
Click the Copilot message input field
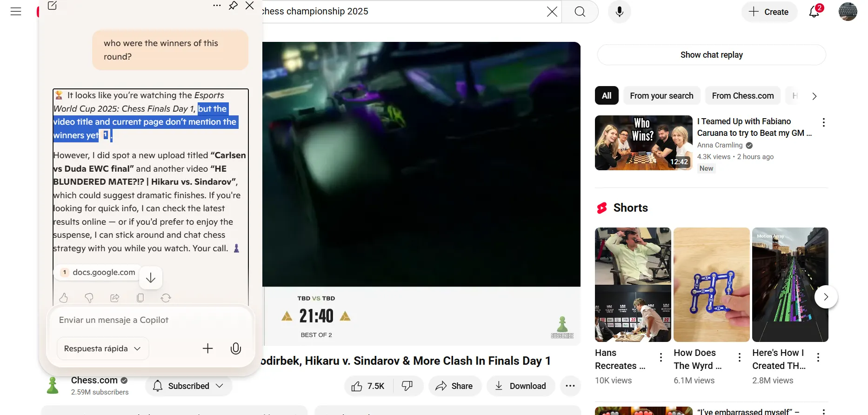click(149, 320)
